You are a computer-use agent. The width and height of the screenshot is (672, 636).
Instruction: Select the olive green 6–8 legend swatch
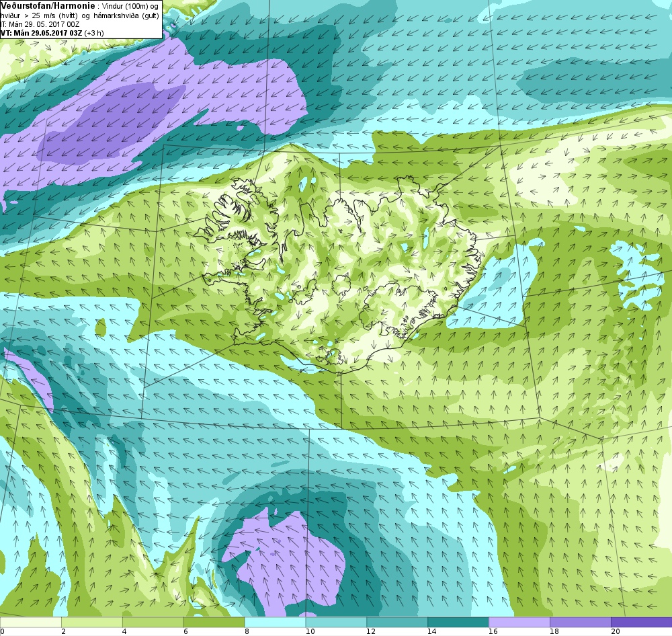tap(214, 621)
